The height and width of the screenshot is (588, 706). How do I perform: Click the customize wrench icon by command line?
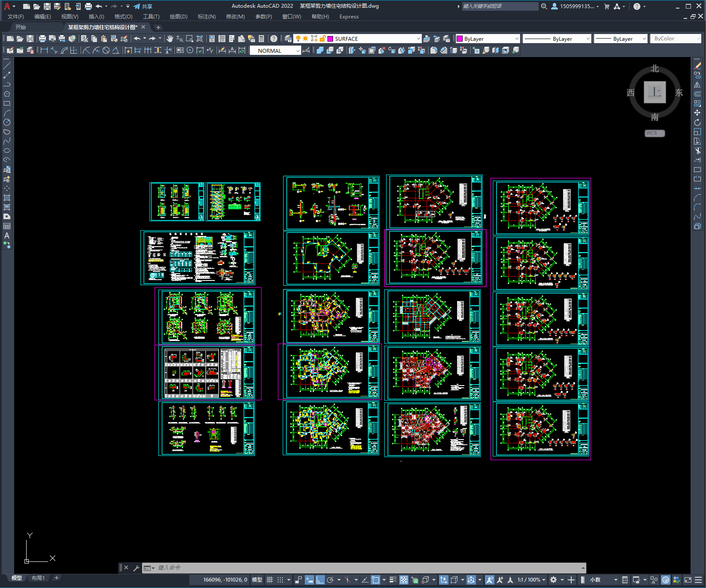[x=136, y=568]
